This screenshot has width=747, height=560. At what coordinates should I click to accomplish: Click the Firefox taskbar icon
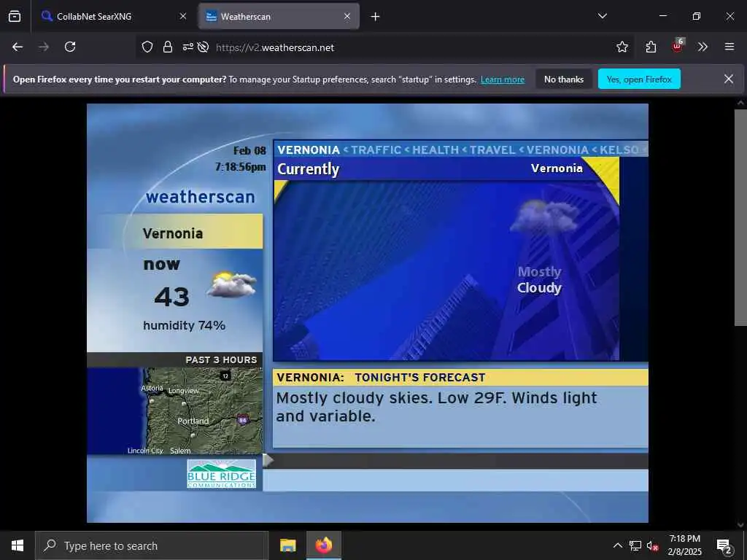point(323,545)
